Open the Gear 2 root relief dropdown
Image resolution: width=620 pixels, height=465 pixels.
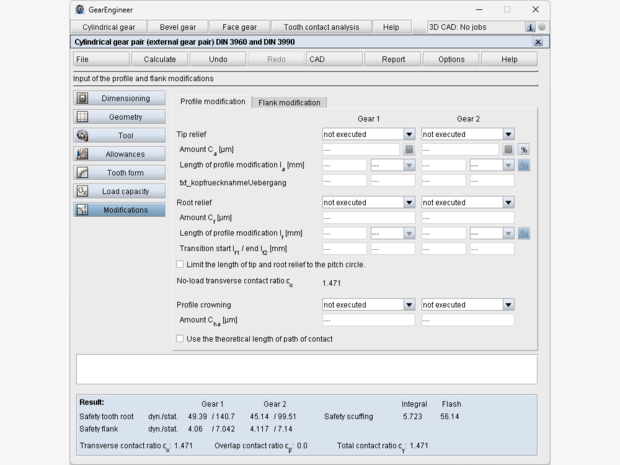point(508,202)
